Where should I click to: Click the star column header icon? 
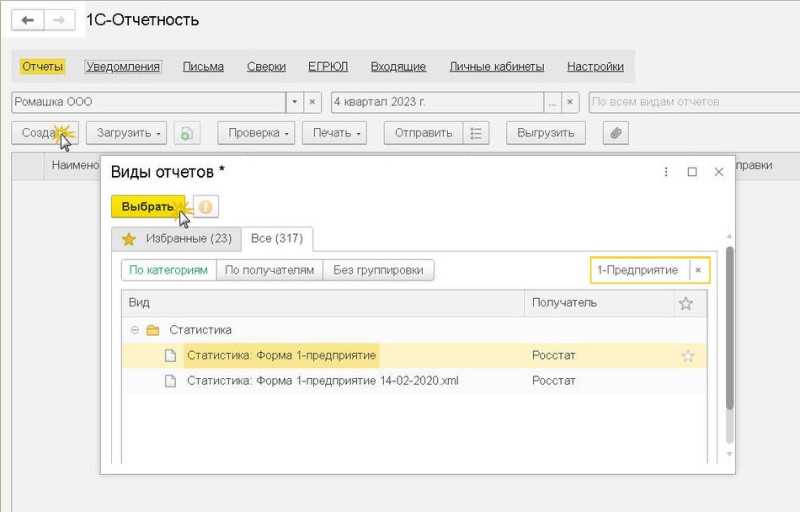(686, 303)
